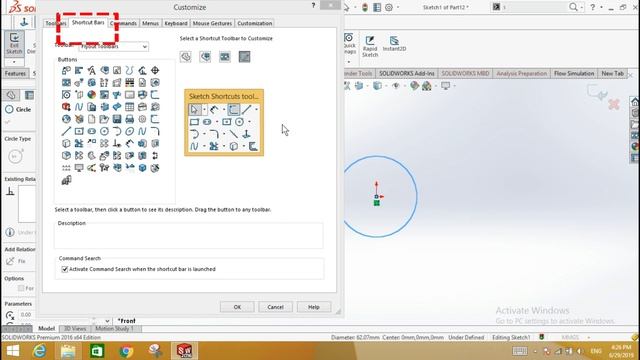Expand dropdown next to Select arrow in shortcut bar

(204, 109)
